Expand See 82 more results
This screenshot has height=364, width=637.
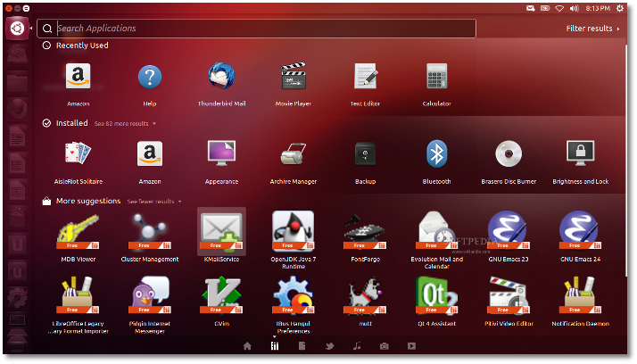[125, 123]
